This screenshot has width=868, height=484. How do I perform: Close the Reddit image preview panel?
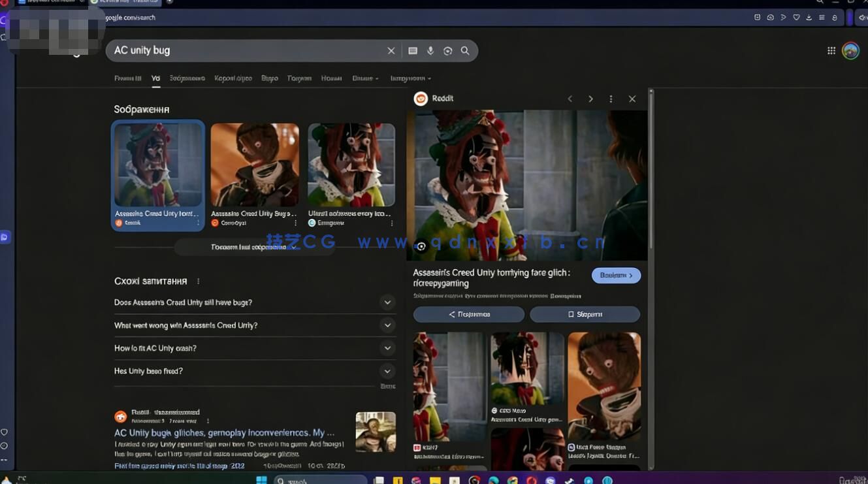(x=632, y=99)
